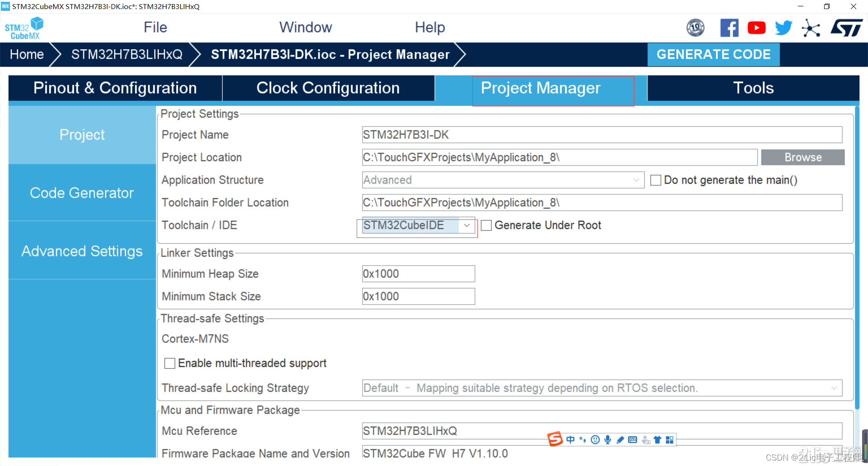The image size is (868, 466).
Task: Toggle Chinese/English mode in Sogou bar
Action: (x=571, y=439)
